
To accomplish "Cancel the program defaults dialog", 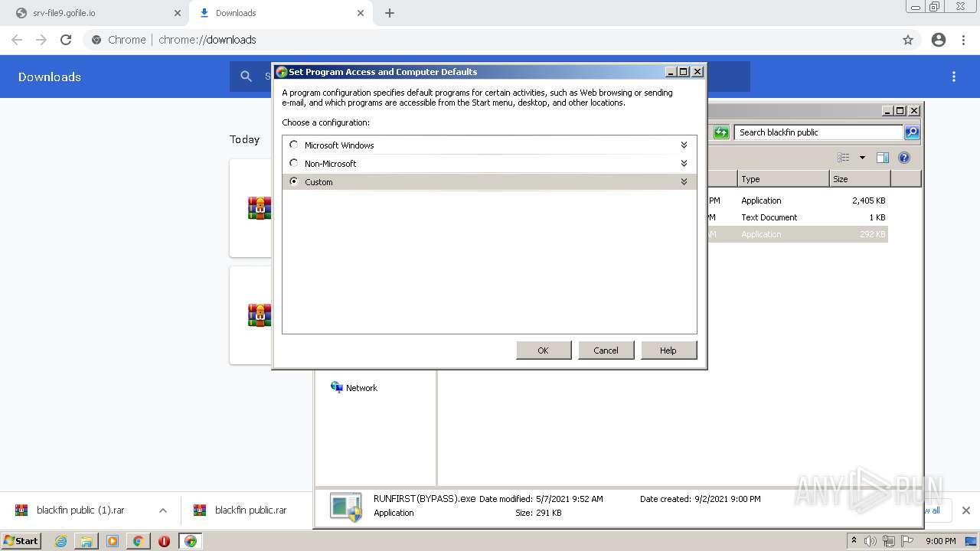I will (x=606, y=350).
